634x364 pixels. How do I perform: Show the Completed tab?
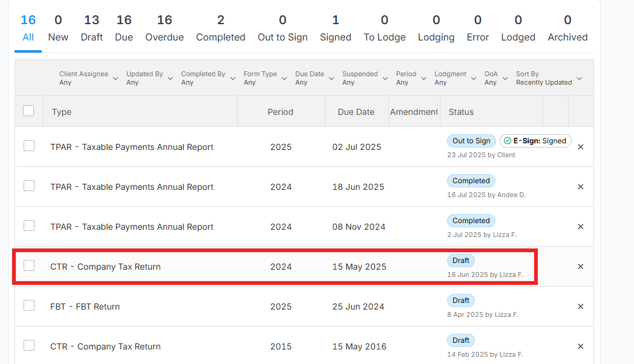[221, 28]
